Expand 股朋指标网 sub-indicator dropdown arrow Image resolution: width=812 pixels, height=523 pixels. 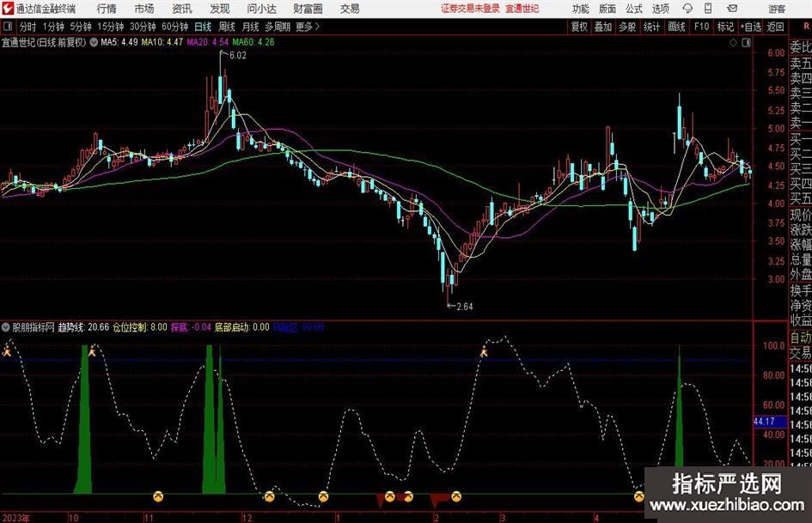pos(6,327)
